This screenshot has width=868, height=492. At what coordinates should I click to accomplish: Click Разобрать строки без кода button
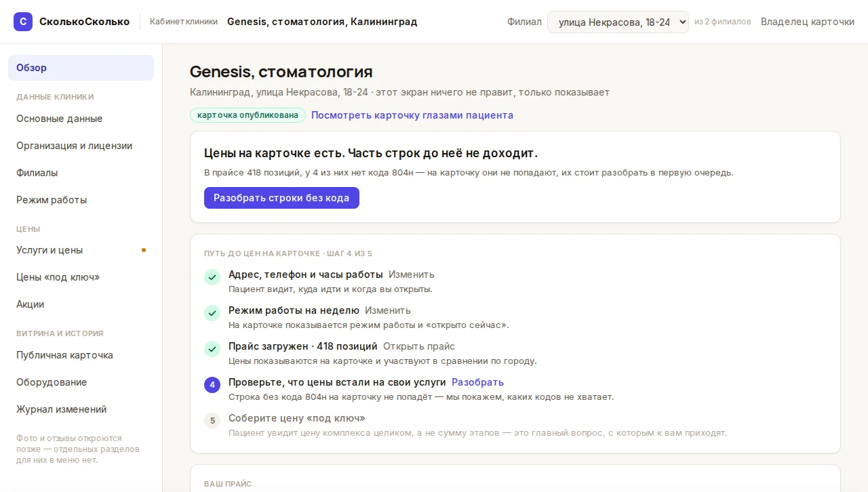[x=281, y=198]
